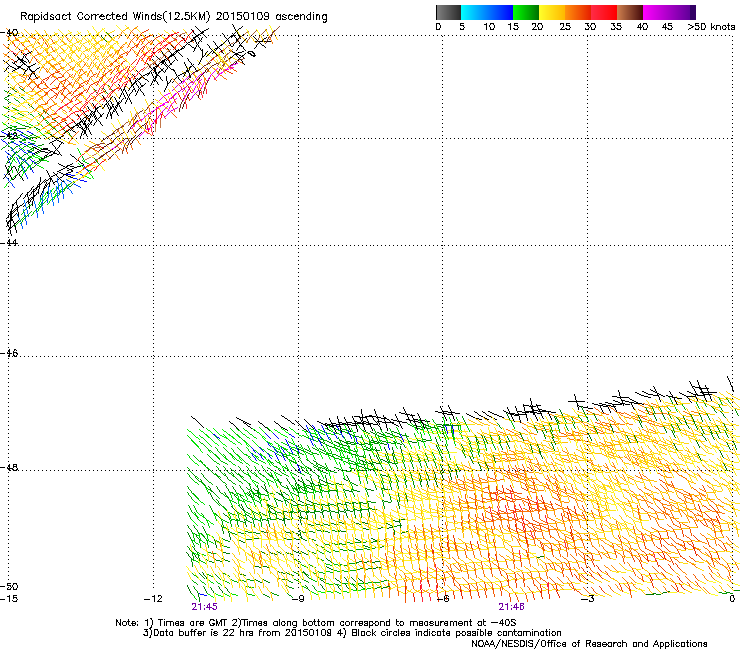
Task: Click the yellow 20-25 knots legend swatch
Action: coord(552,12)
